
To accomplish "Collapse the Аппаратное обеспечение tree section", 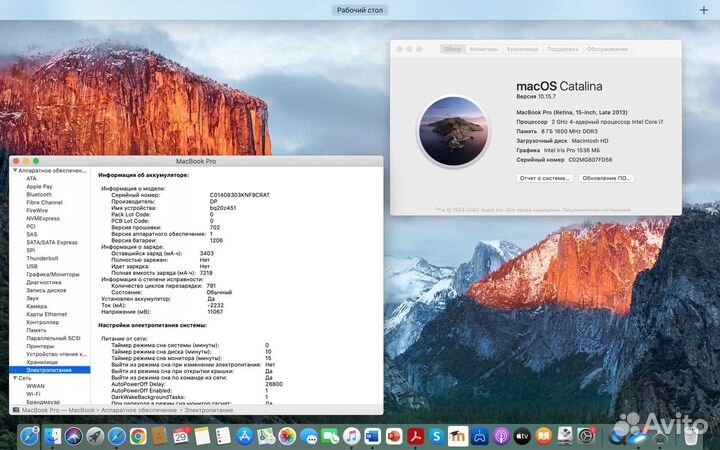I will click(x=15, y=170).
